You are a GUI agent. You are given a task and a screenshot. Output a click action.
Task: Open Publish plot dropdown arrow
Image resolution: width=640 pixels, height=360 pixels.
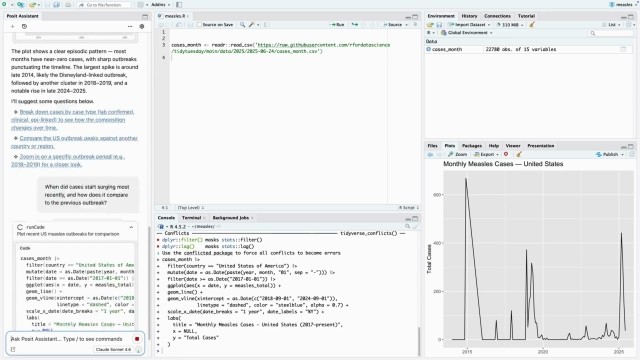click(622, 154)
